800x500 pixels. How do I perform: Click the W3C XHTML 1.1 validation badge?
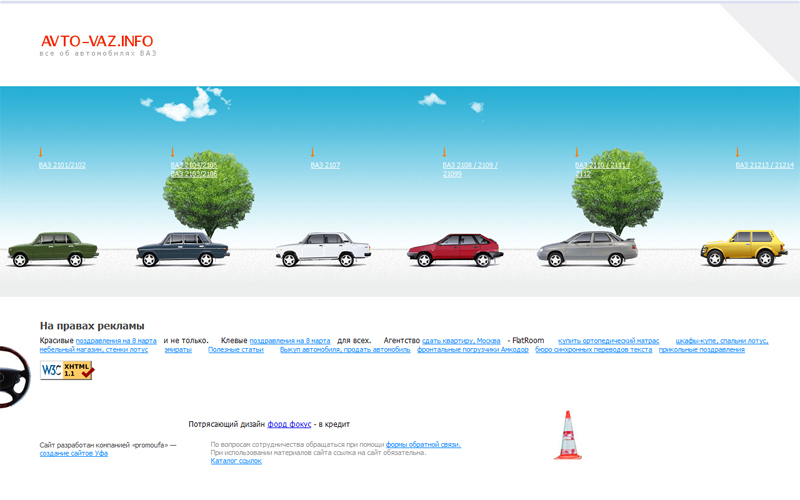click(67, 370)
